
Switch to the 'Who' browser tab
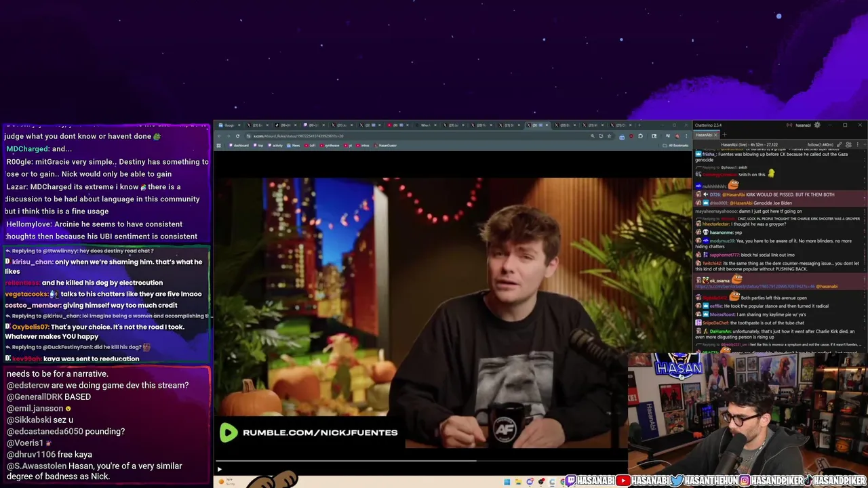[x=425, y=125]
